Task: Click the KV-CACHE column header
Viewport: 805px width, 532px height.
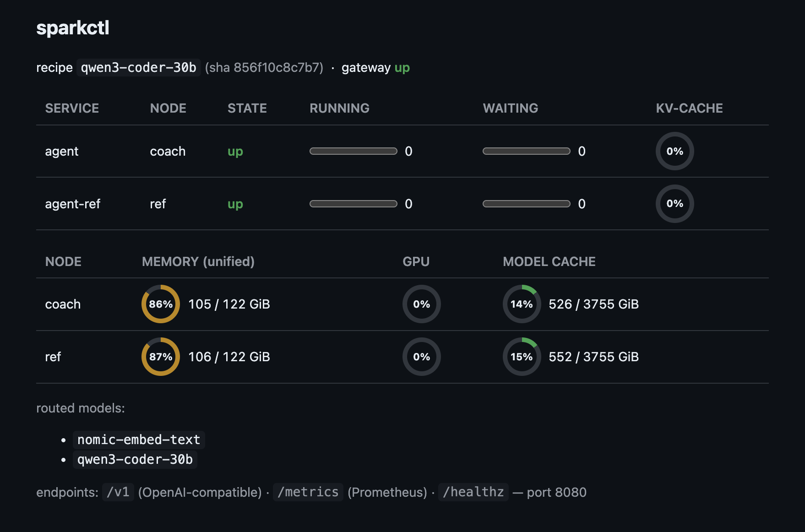Action: [x=689, y=109]
